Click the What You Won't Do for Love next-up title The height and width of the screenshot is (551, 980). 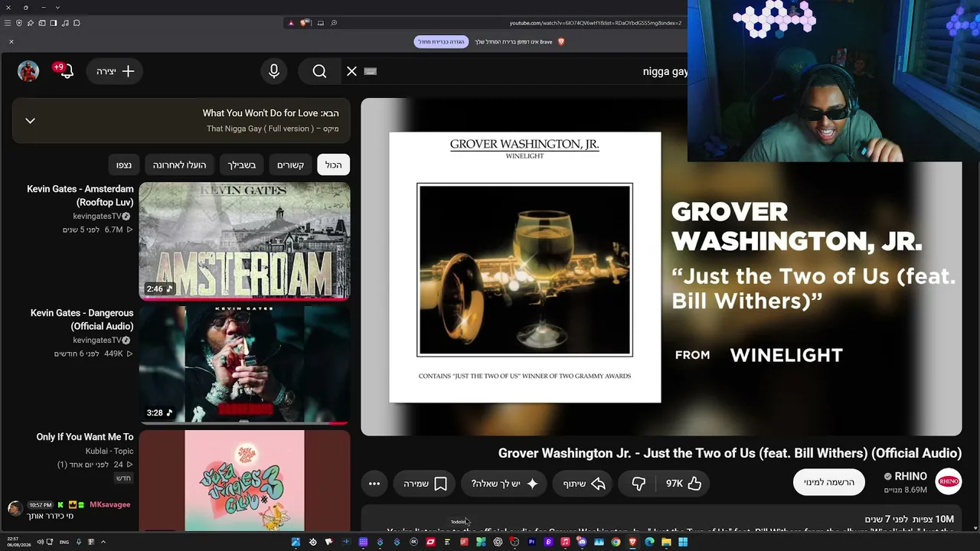tap(260, 113)
